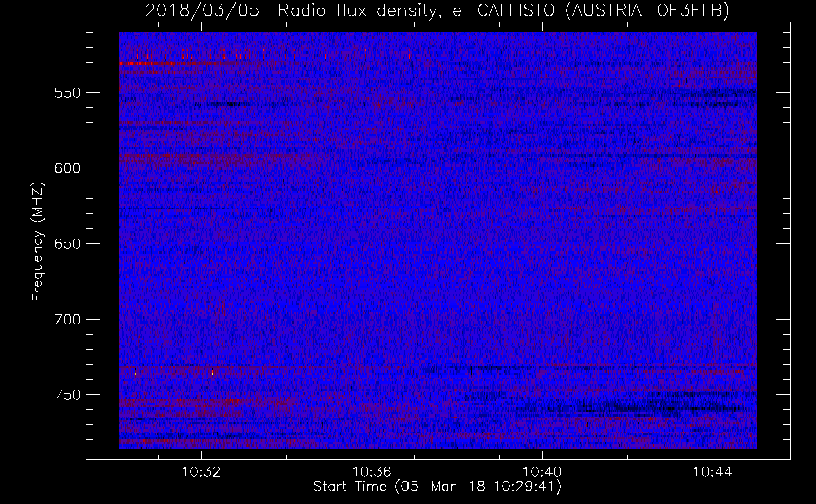Click the "750" frequency tick label
This screenshot has width=816, height=504.
tap(68, 395)
